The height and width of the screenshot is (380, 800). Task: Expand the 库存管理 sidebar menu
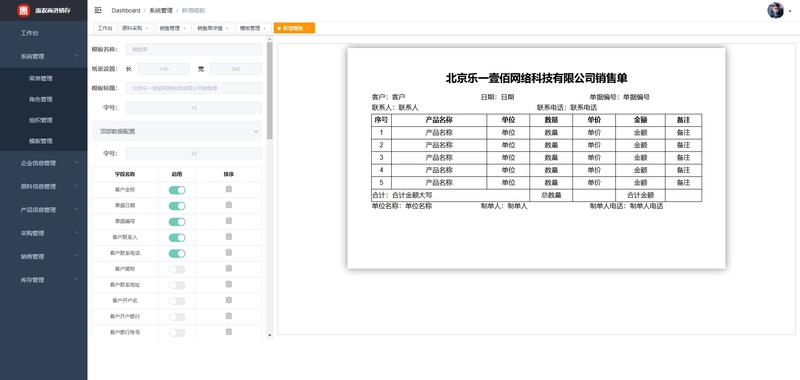[x=43, y=280]
